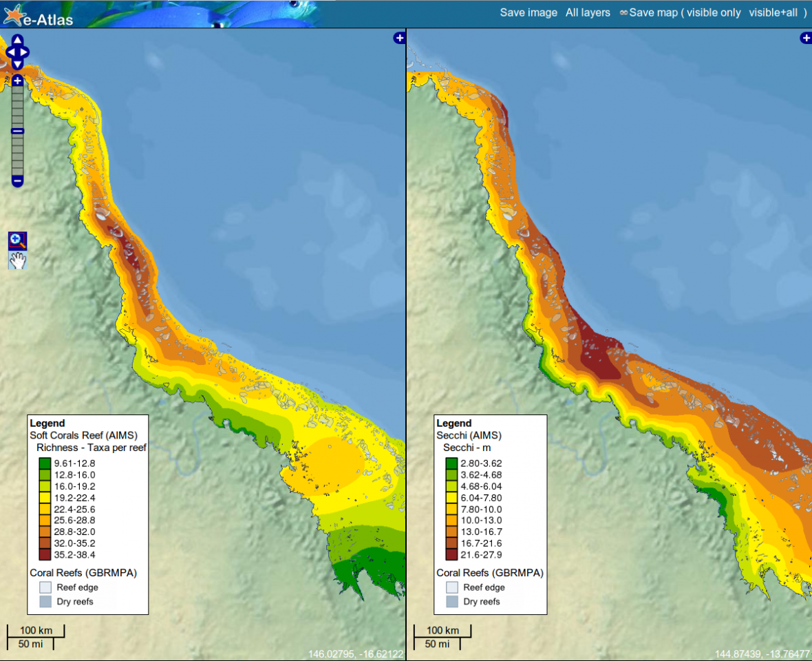Click 'Coral Reefs (GBRMPA)' in left legend
812x661 pixels.
tap(83, 572)
